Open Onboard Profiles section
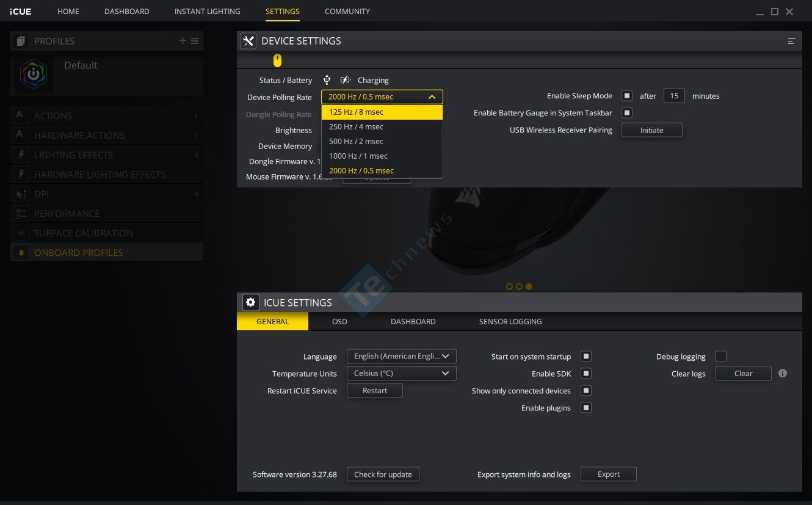812x505 pixels. (x=107, y=253)
